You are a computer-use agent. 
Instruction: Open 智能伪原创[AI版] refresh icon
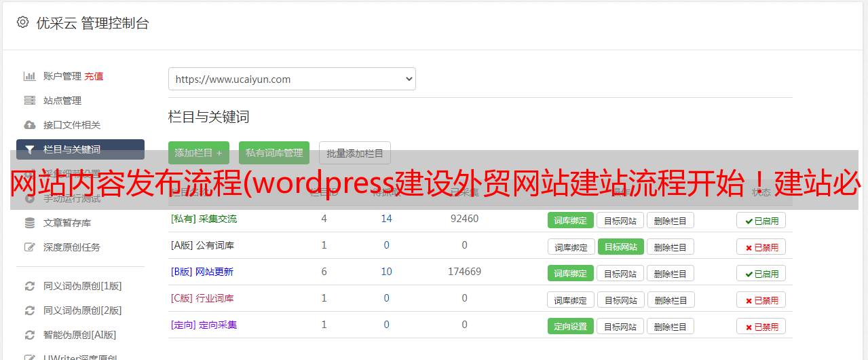(30, 335)
